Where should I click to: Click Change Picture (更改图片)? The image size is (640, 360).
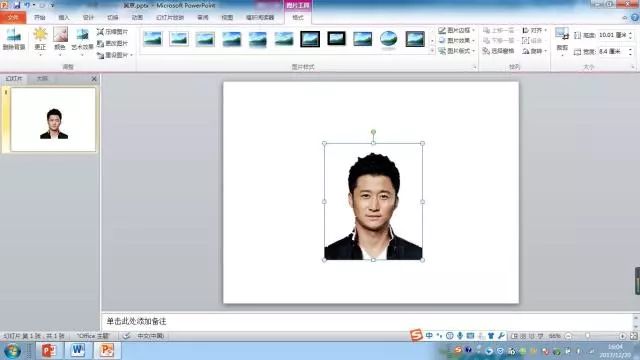pos(112,43)
